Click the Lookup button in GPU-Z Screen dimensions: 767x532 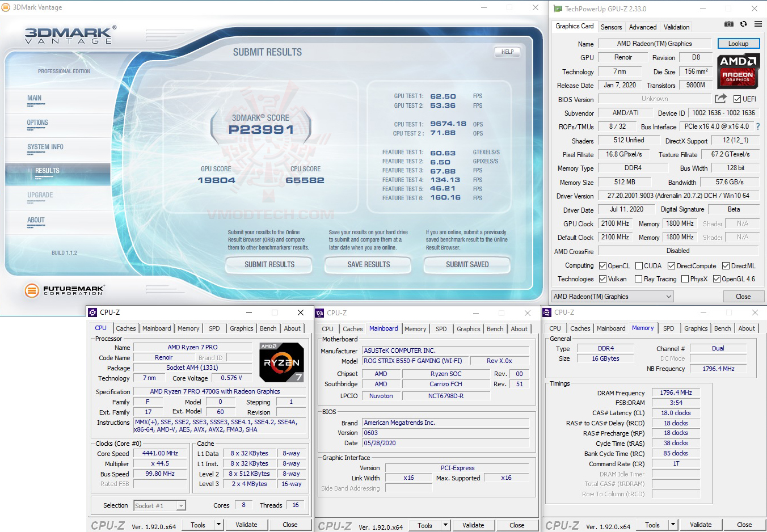738,44
